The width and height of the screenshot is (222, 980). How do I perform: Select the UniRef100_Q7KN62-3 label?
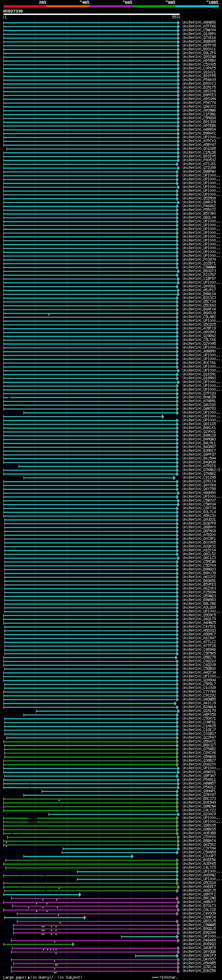[201, 470]
